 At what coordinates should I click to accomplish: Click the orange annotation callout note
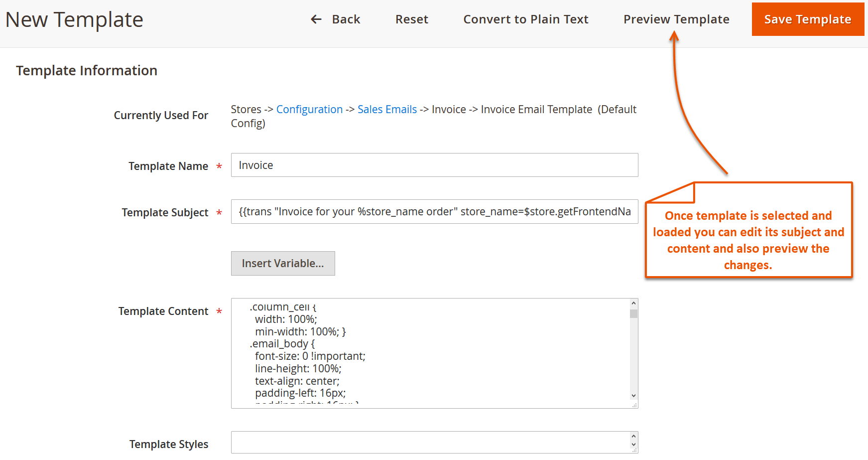[748, 240]
